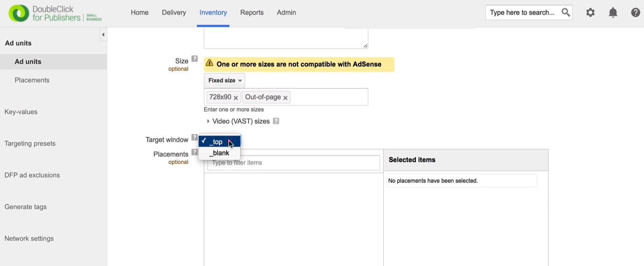Expand Video (VAST) sizes section

tap(208, 121)
